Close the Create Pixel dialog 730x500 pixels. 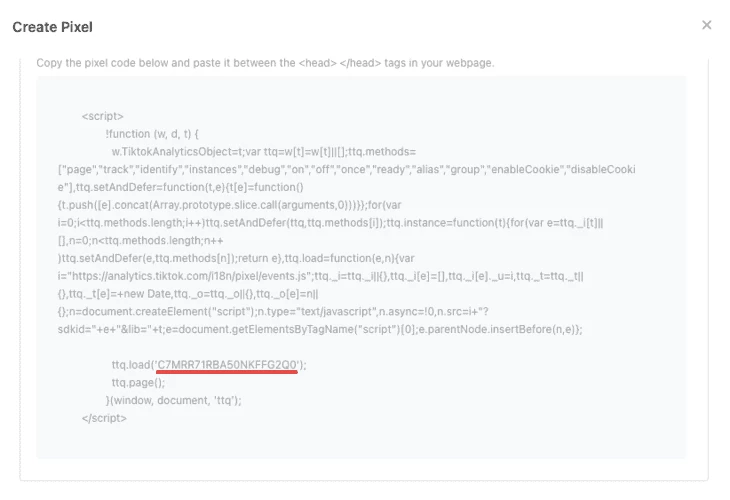pos(706,25)
